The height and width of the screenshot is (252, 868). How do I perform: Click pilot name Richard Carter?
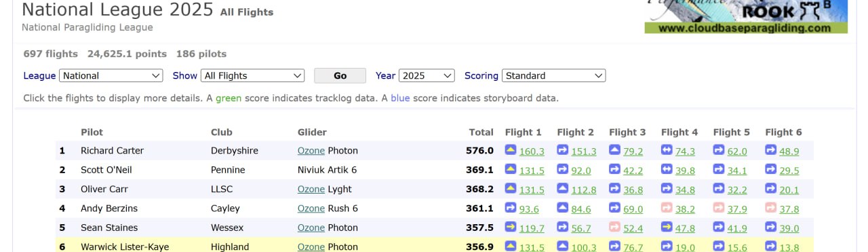point(112,151)
